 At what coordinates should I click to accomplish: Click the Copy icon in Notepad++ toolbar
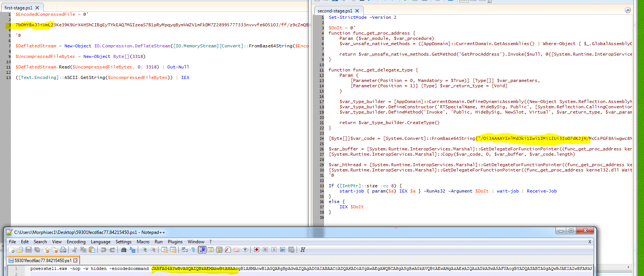[83, 250]
